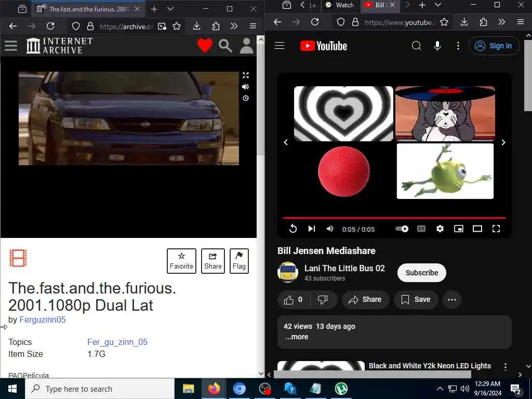Image resolution: width=532 pixels, height=399 pixels.
Task: Go back in the archive browser window
Action: click(13, 26)
